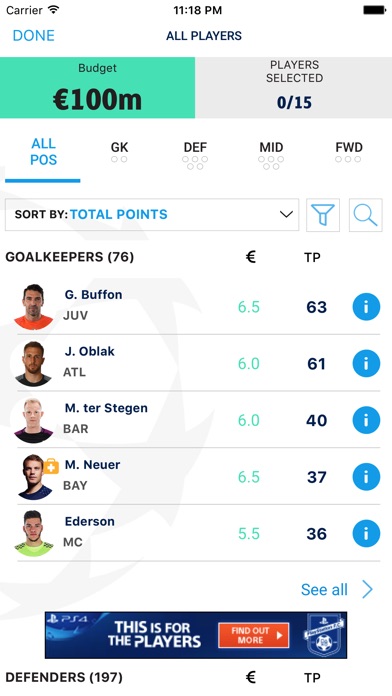Switch to the GK tab

coord(119,152)
